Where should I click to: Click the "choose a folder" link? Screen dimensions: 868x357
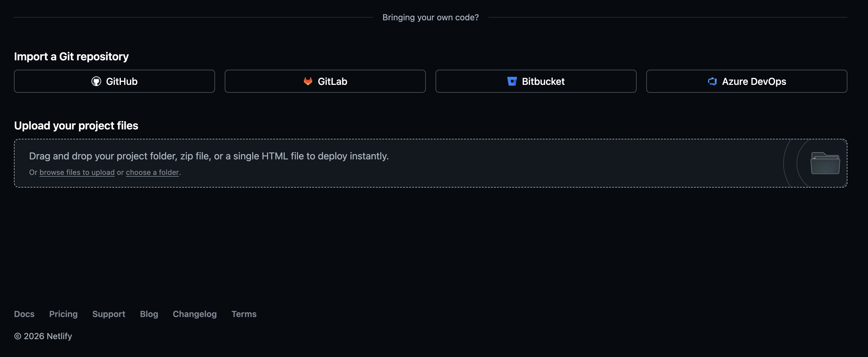pyautogui.click(x=152, y=172)
